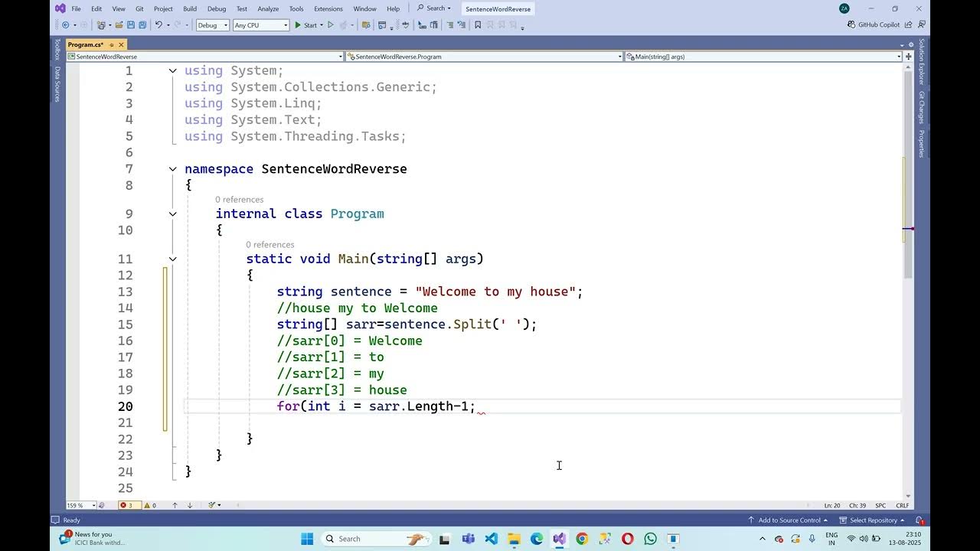Click 0 references link above Main method
Image resolution: width=980 pixels, height=551 pixels.
click(269, 245)
